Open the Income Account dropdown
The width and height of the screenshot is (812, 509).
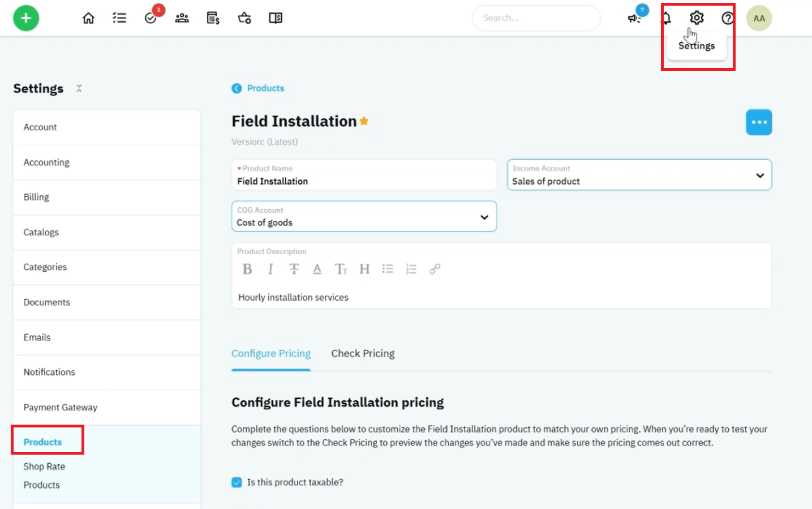pos(639,175)
